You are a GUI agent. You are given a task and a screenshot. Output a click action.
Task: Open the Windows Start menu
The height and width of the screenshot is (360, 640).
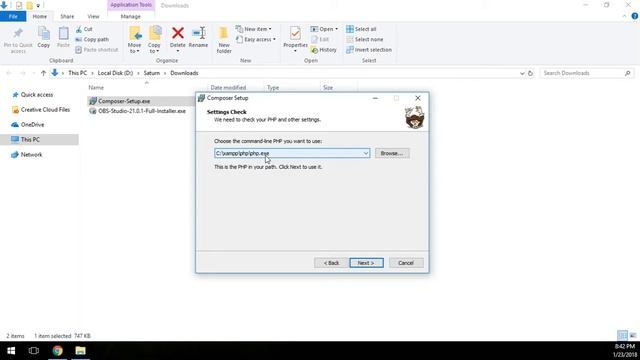coord(11,351)
